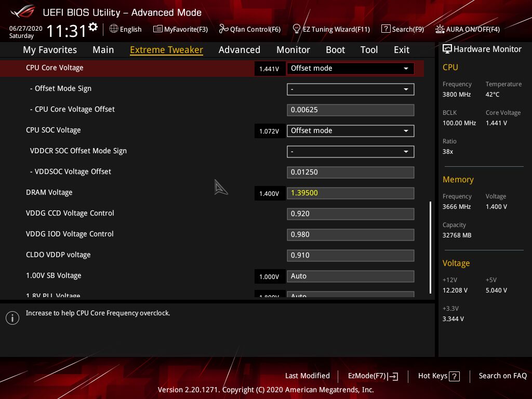
Task: Open Search(F9)
Action: (x=408, y=29)
